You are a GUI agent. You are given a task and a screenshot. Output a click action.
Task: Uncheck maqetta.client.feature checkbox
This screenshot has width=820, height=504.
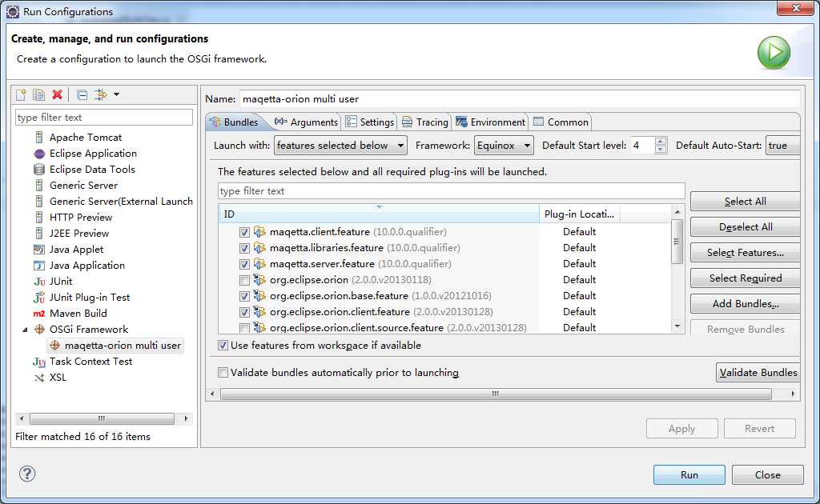pos(244,232)
